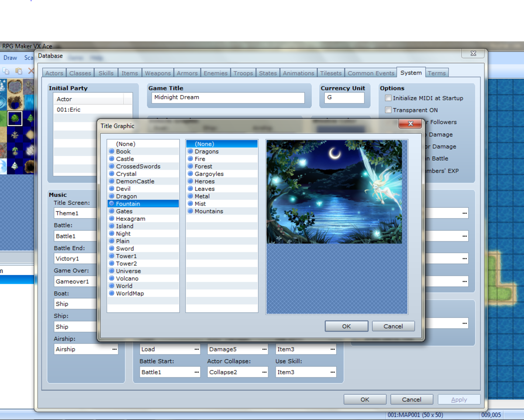Select the Mountains frame option
Screen dimensions: 524x420
click(x=209, y=211)
